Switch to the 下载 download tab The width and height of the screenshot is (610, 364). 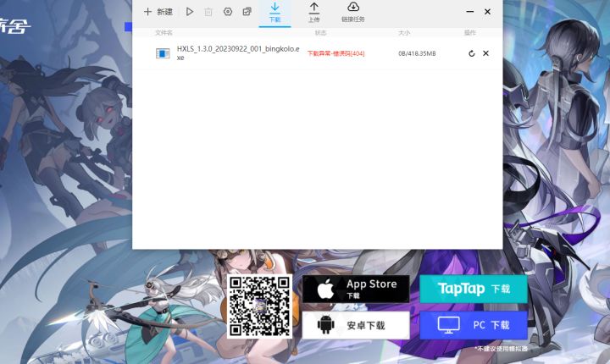(x=274, y=13)
